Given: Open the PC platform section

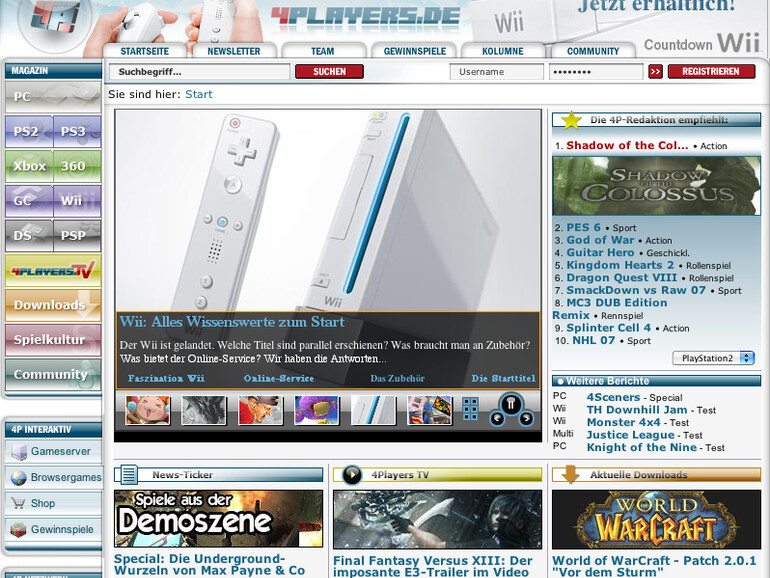Looking at the screenshot, I should (x=53, y=97).
